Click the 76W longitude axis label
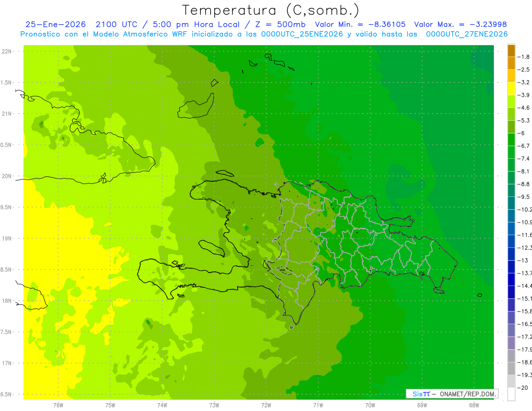 point(58,405)
